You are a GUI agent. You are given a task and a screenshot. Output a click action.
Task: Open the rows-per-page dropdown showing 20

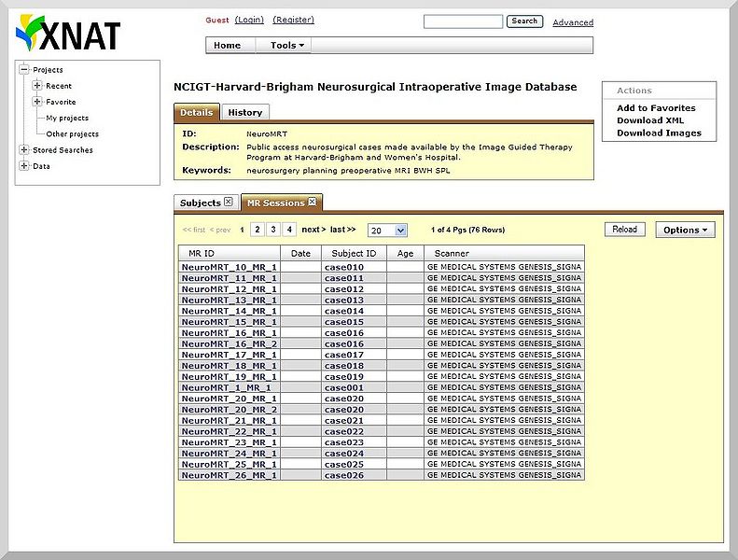pyautogui.click(x=387, y=231)
